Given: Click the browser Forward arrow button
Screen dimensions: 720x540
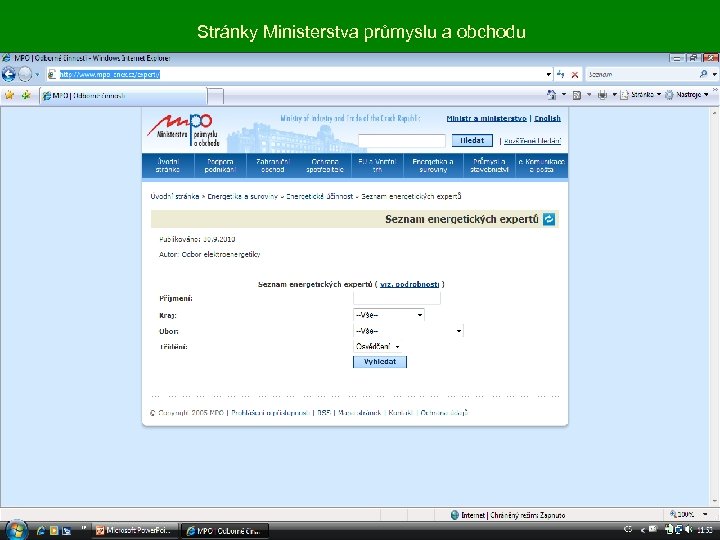Looking at the screenshot, I should (25, 74).
